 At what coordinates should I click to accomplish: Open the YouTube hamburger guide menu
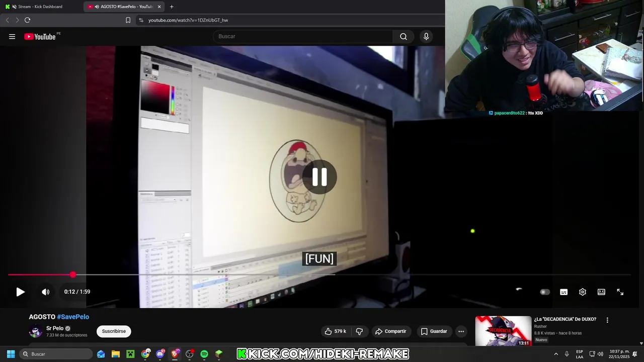12,36
